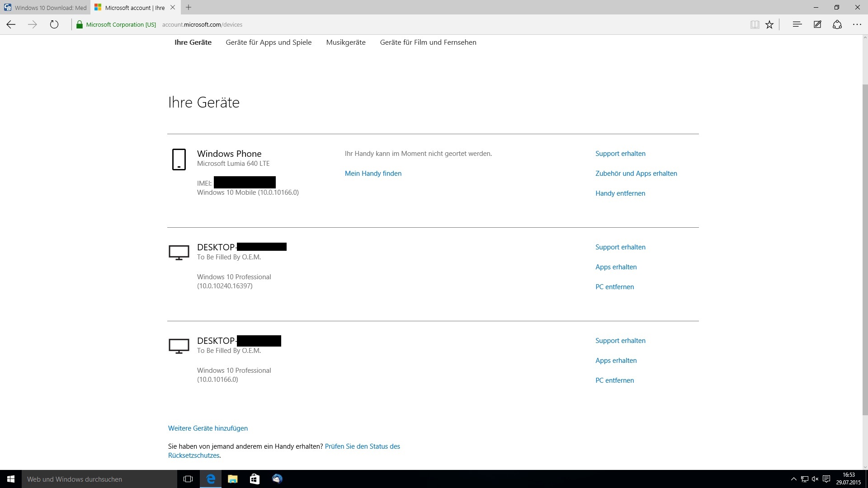Switch to Windows 10 Download tab
Viewport: 868px width, 488px height.
pyautogui.click(x=45, y=8)
